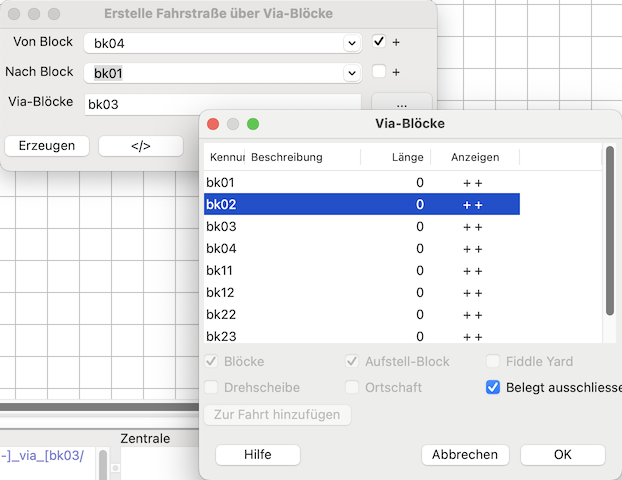Sort by Kennung column header
This screenshot has height=480, width=622.
[224, 157]
